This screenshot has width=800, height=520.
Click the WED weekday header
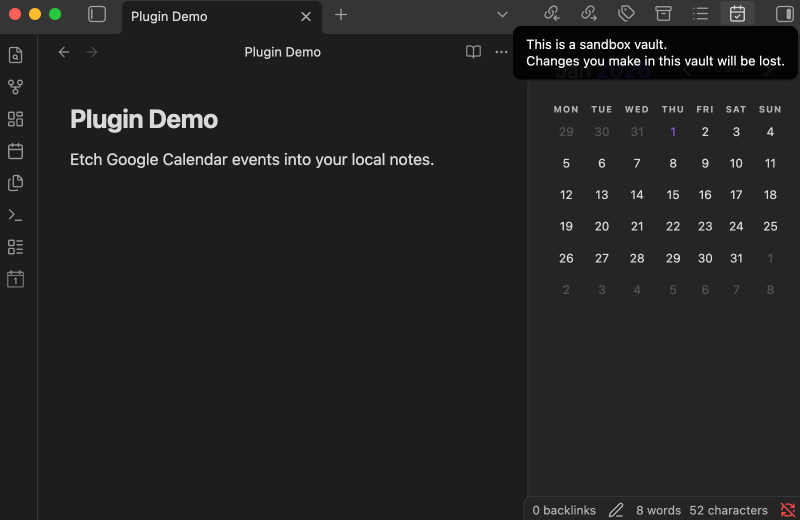click(x=637, y=109)
